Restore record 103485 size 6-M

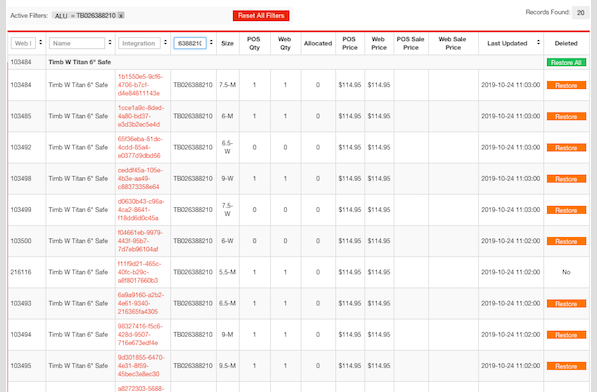566,116
